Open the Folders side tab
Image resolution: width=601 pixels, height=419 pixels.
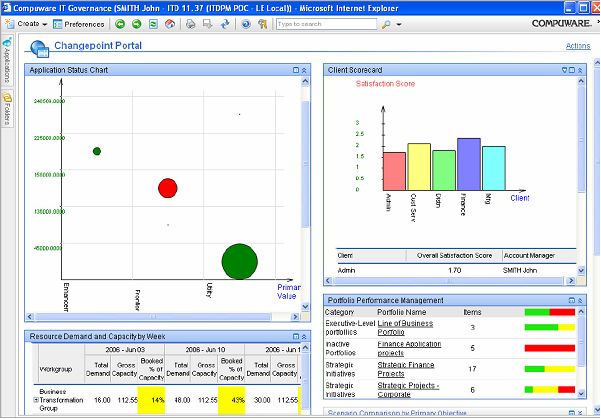click(x=7, y=109)
